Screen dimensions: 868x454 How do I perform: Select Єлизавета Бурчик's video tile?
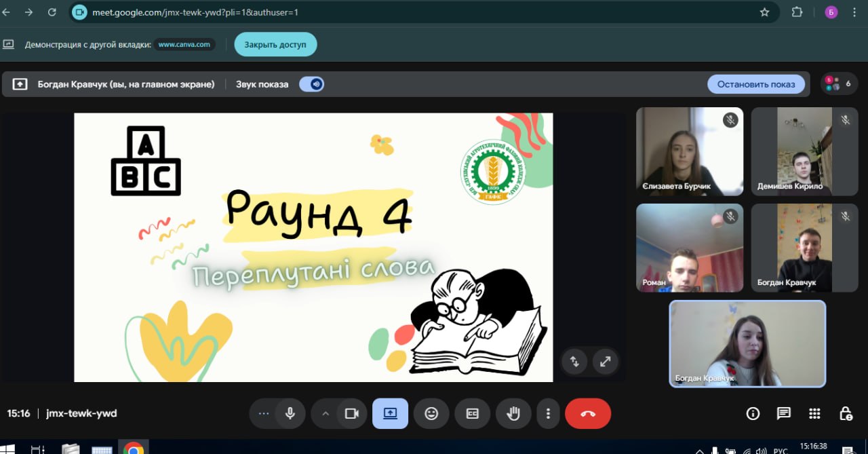(x=689, y=151)
